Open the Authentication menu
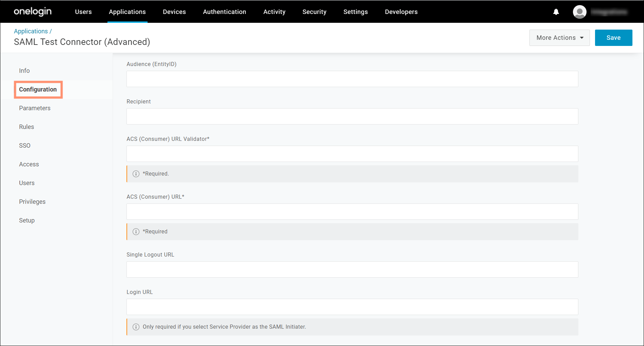 coord(224,12)
